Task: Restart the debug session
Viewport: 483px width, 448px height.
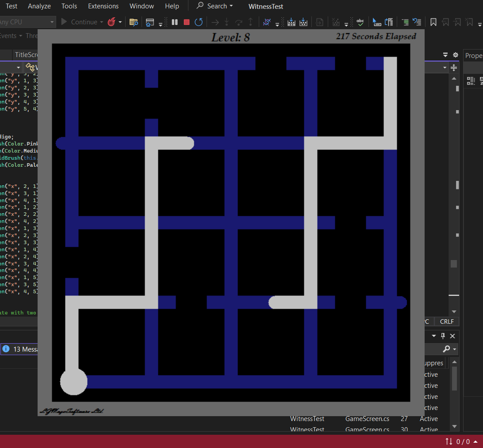Action: pos(199,22)
